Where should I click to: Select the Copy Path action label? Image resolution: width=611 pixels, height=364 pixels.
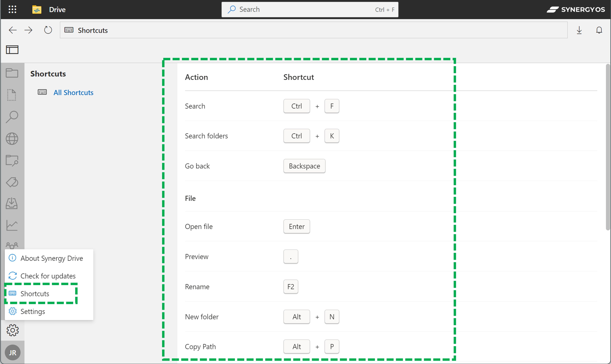(x=200, y=347)
